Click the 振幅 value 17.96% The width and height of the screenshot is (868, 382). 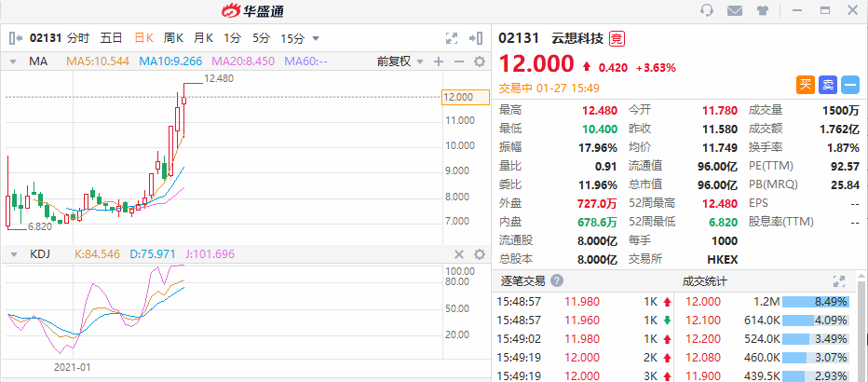pyautogui.click(x=600, y=148)
